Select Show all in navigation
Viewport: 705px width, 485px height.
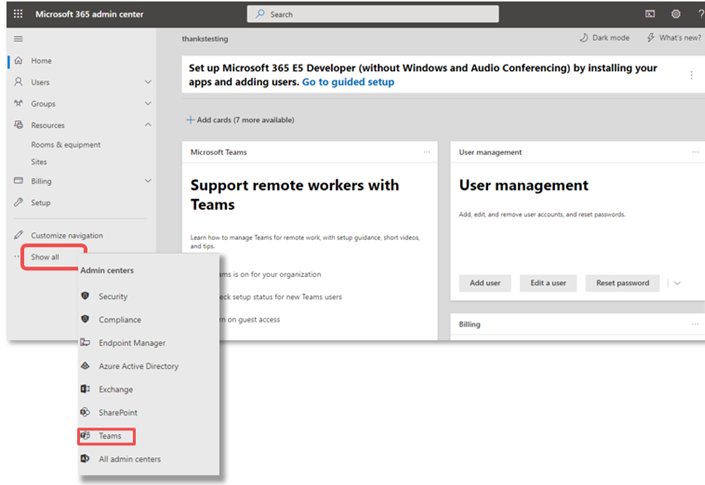(45, 257)
